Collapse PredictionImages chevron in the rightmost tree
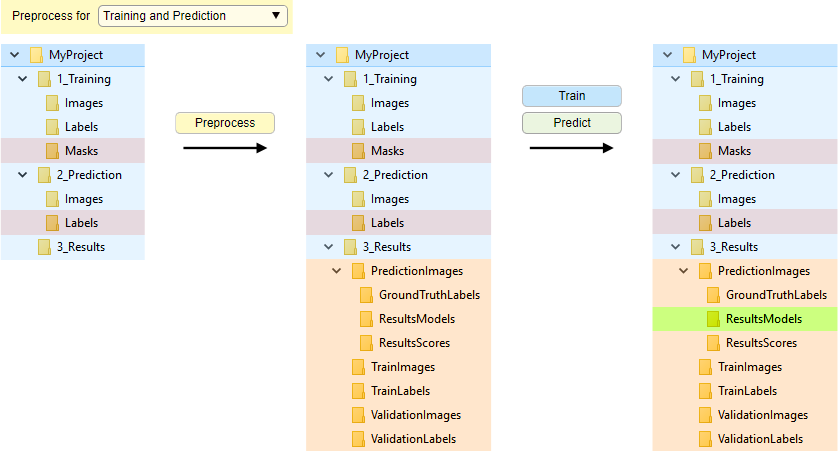 (684, 271)
